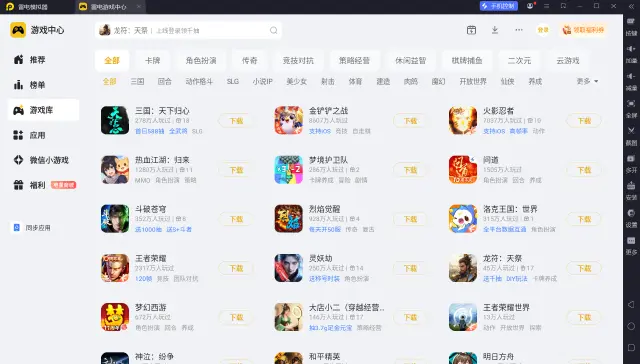Tap the Android recent apps square

631,347
